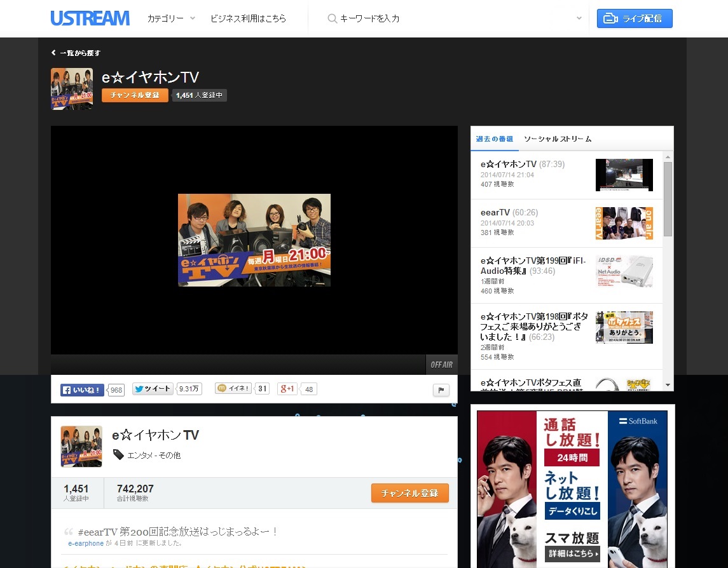Click the report flag icon
Viewport: 728px width, 568px height.
point(441,390)
